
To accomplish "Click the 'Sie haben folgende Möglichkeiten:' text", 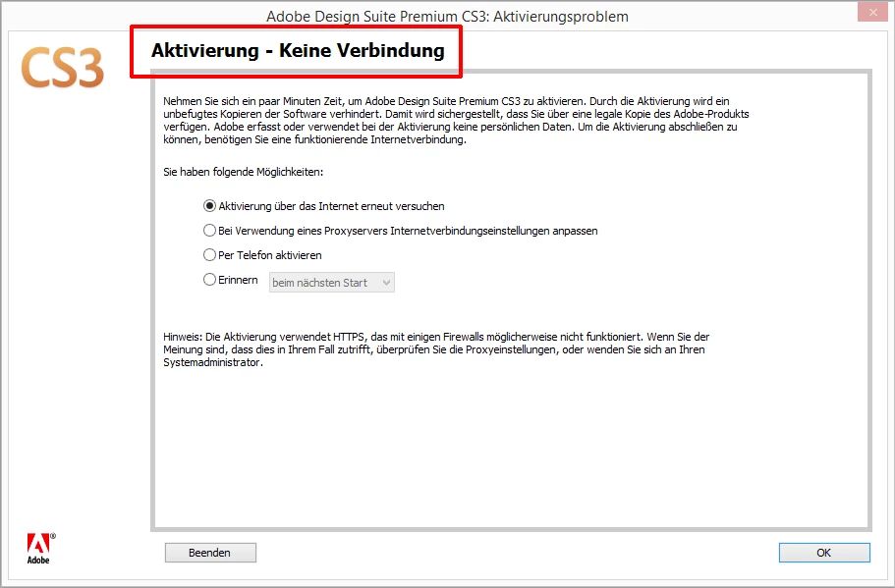I will (x=244, y=172).
